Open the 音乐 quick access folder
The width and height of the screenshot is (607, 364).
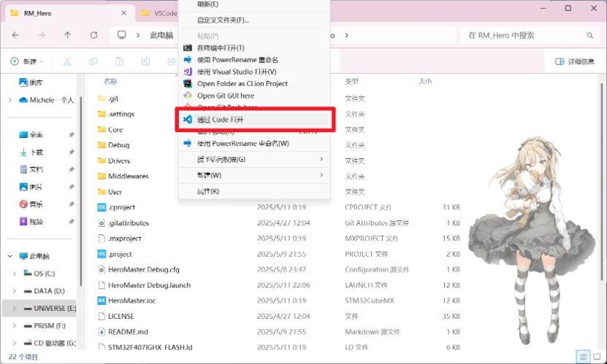(x=31, y=204)
